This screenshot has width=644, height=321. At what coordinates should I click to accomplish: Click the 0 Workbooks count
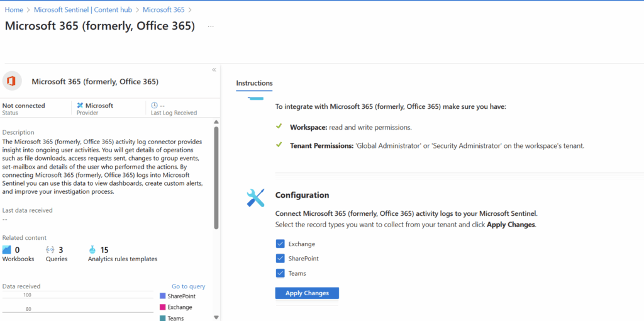click(17, 250)
